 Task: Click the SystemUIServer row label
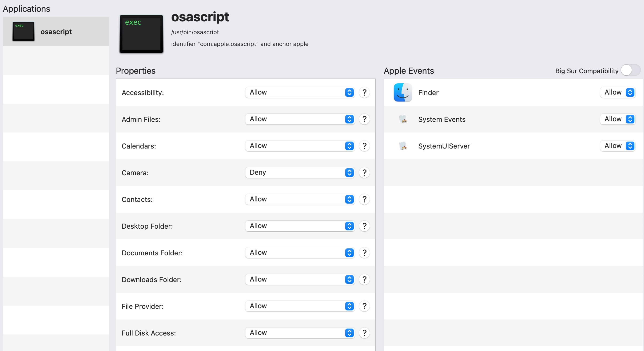(444, 146)
